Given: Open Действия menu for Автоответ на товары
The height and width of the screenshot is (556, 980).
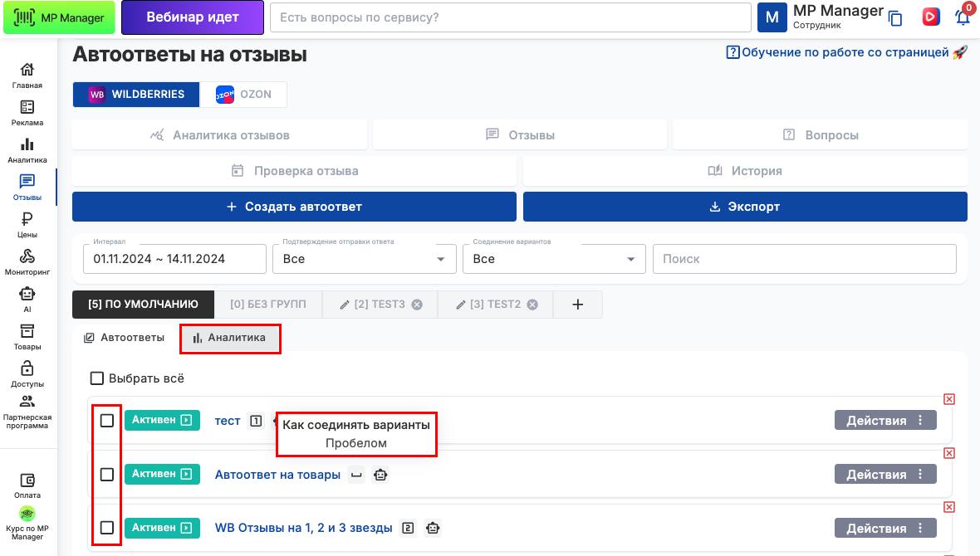Looking at the screenshot, I should click(884, 475).
